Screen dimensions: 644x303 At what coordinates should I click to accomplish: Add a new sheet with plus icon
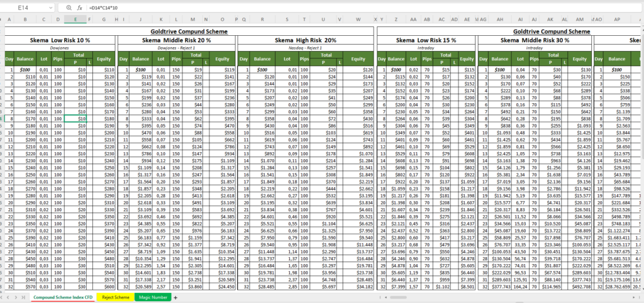[175, 297]
